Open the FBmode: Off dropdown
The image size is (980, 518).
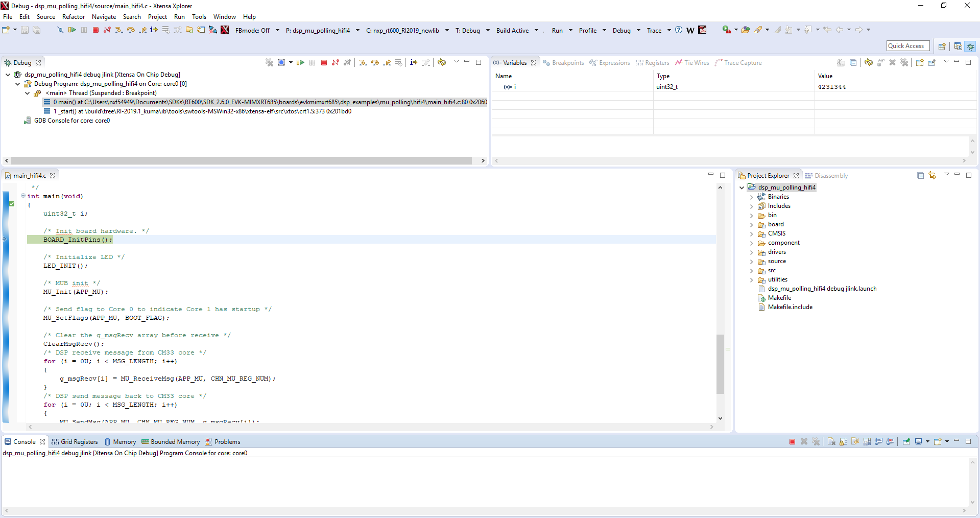(x=277, y=30)
